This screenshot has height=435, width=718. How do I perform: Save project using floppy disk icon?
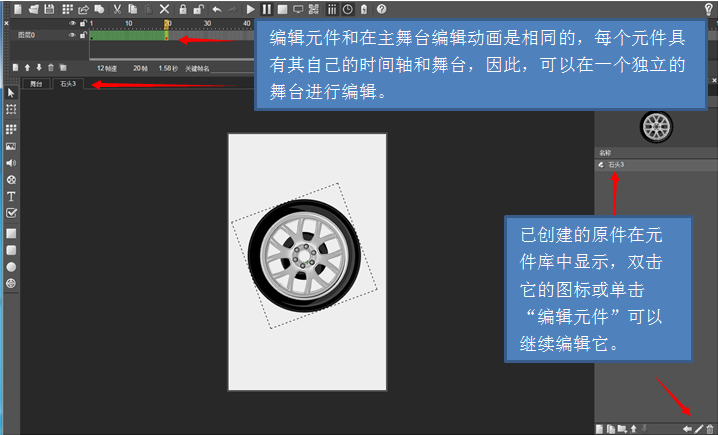click(x=49, y=9)
